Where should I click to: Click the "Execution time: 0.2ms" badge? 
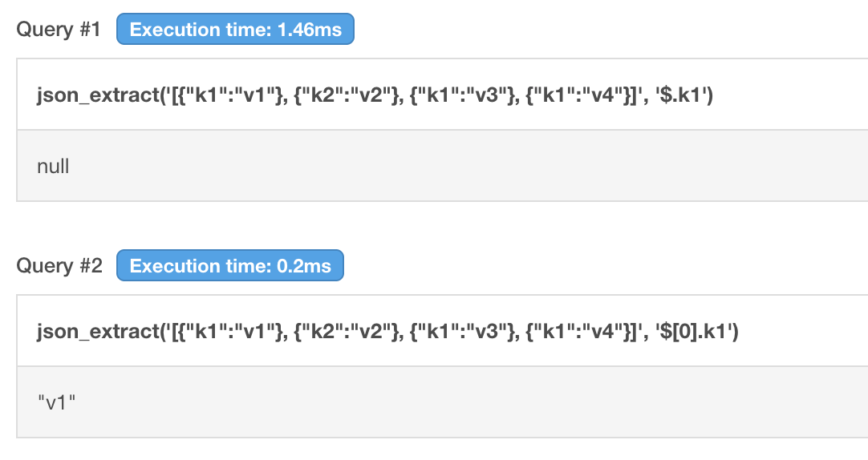[x=230, y=266]
